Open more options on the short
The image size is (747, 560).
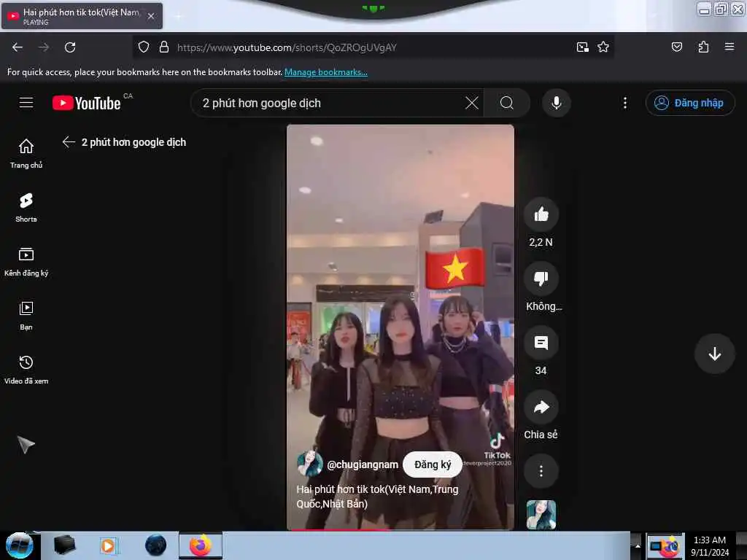point(541,471)
